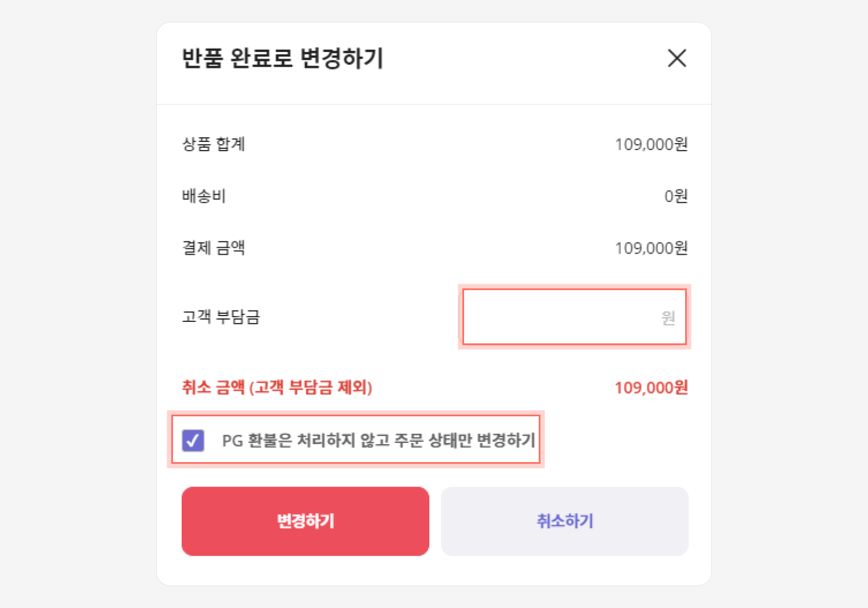Click the 배송비 value 0원
This screenshot has height=608, width=868.
(x=676, y=196)
